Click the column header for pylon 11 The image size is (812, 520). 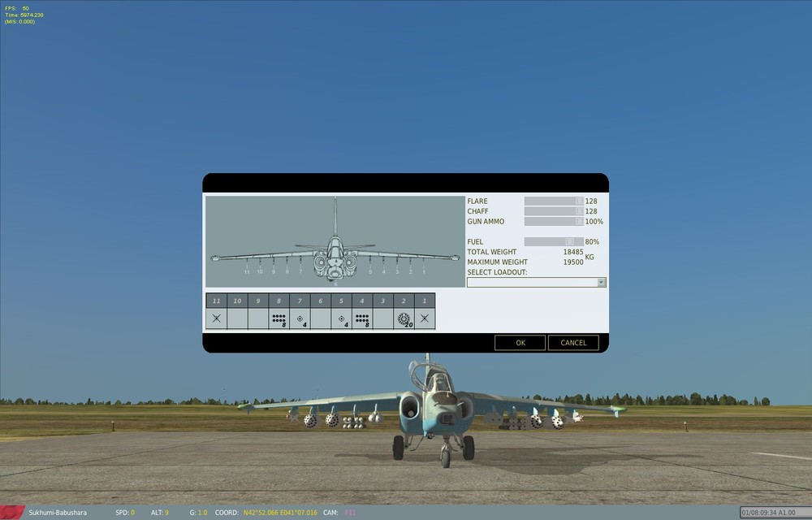click(x=217, y=301)
